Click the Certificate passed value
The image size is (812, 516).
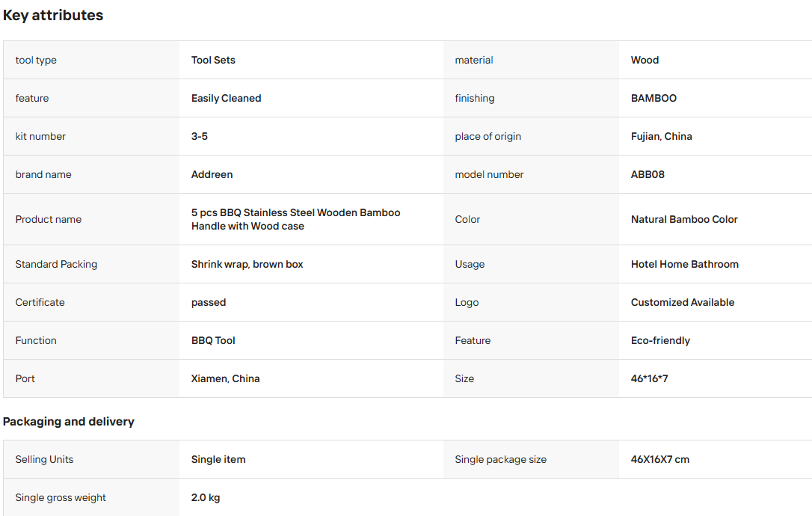coord(208,303)
